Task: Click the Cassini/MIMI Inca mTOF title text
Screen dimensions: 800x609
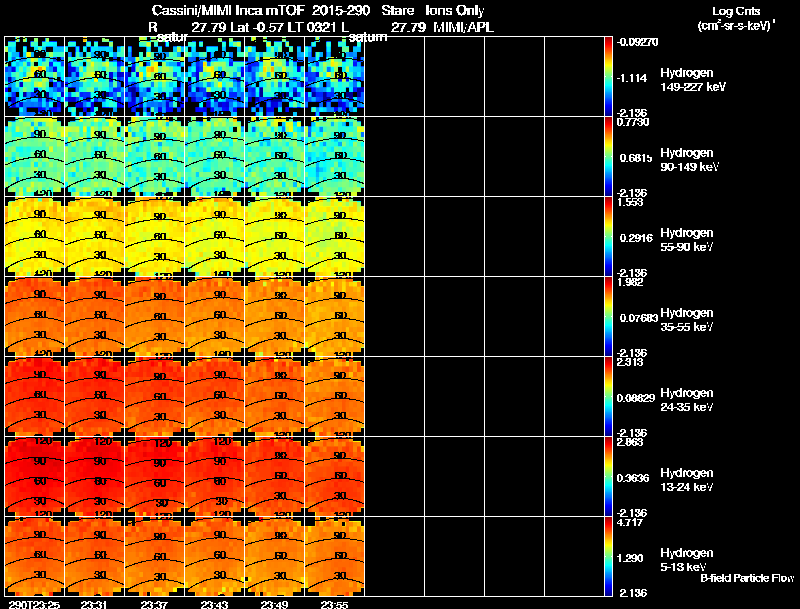Action: pos(228,11)
